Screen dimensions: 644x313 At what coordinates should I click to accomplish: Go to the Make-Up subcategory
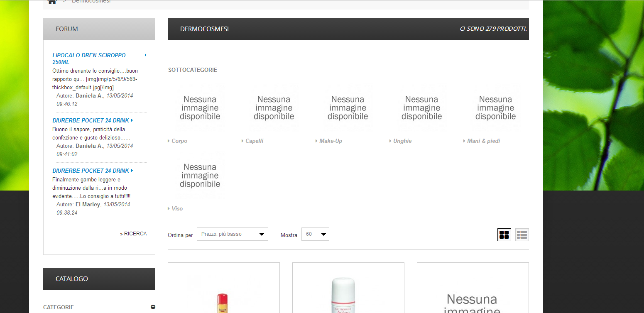click(331, 141)
